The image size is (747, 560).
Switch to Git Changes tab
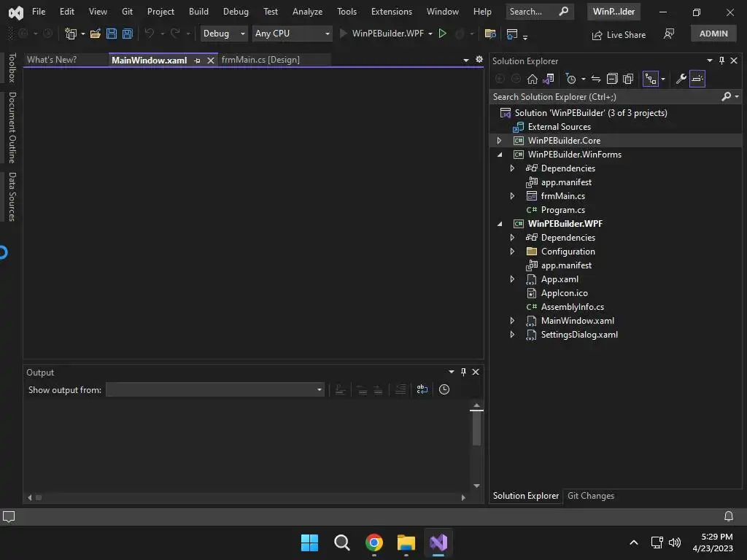pyautogui.click(x=591, y=496)
